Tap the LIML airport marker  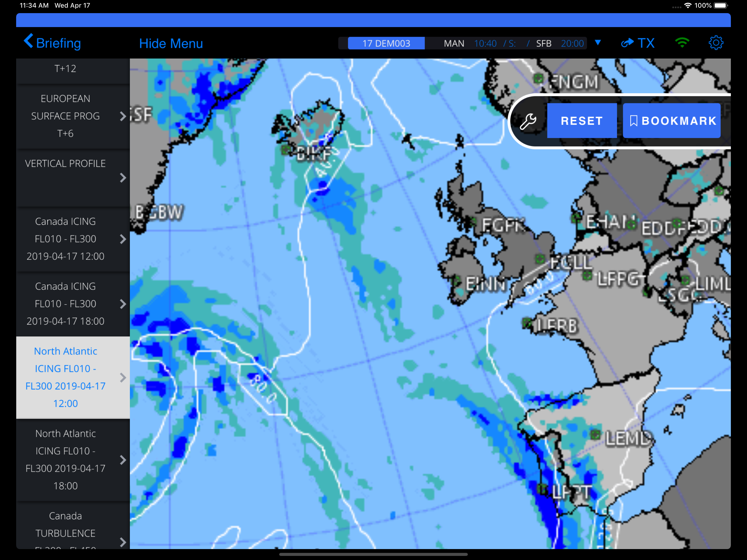click(x=685, y=280)
